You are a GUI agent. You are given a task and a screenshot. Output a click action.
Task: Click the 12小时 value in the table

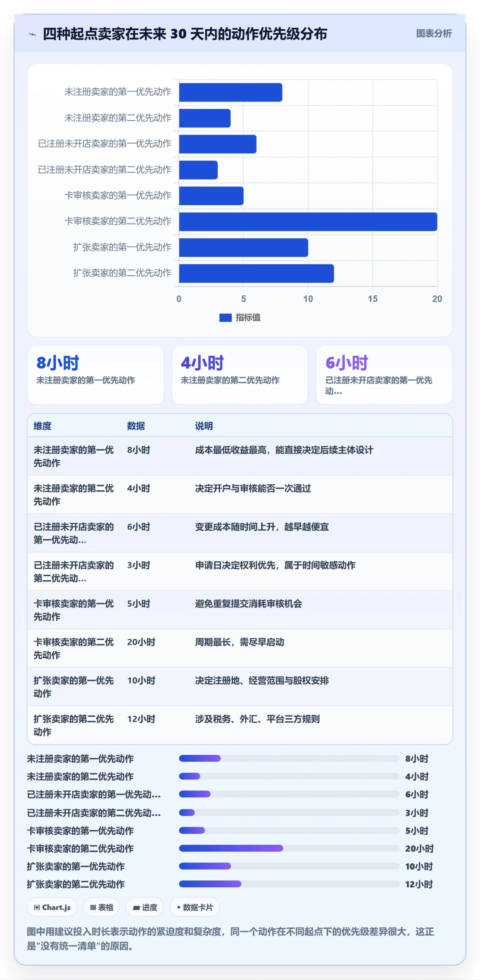pos(141,719)
